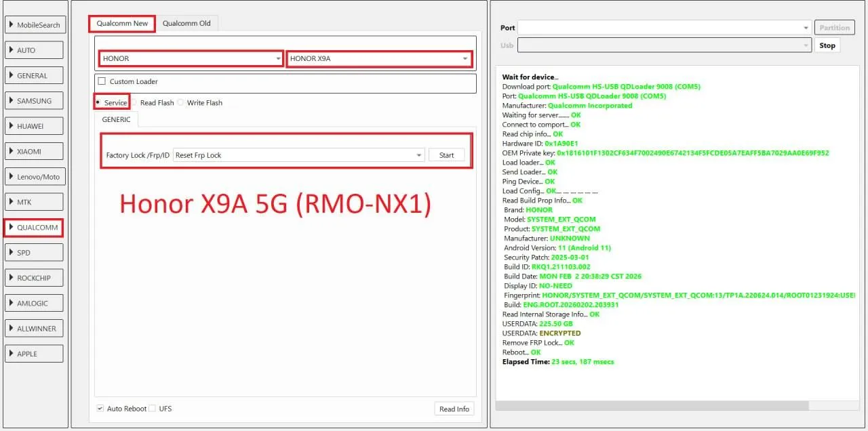
Task: Open the QUALCOMM sidebar section
Action: tap(34, 228)
